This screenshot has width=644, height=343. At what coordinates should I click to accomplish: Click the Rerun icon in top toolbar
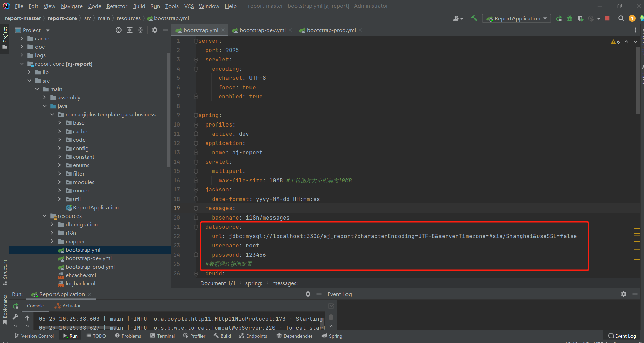559,18
